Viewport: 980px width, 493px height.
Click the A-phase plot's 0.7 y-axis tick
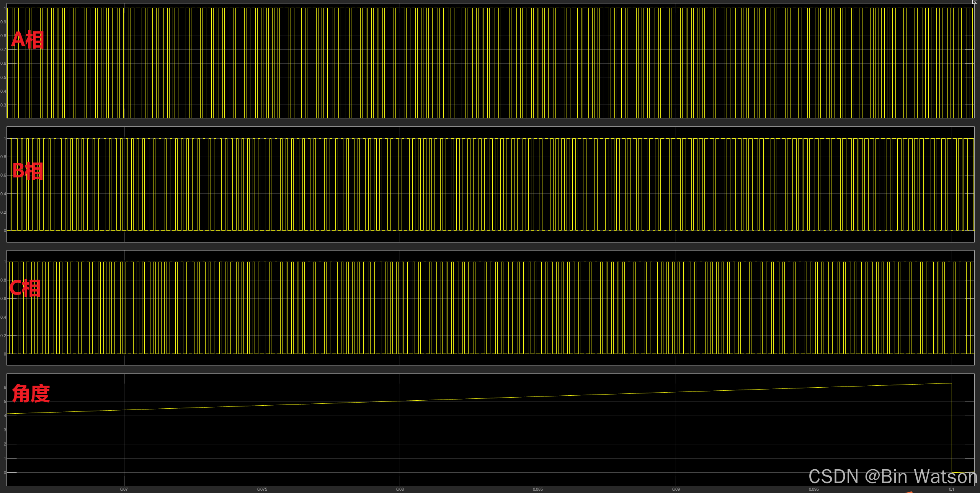click(3, 49)
